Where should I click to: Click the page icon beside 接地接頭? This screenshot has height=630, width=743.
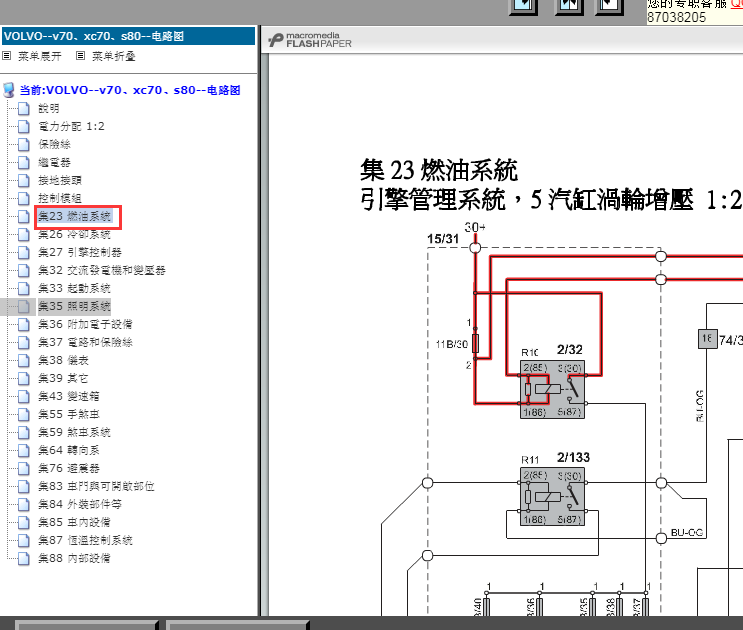pyautogui.click(x=24, y=180)
